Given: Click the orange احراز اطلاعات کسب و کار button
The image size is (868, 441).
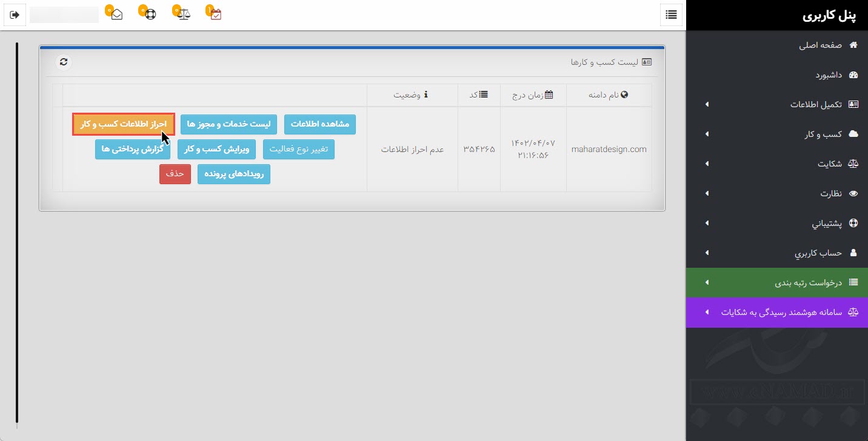Looking at the screenshot, I should tap(124, 124).
